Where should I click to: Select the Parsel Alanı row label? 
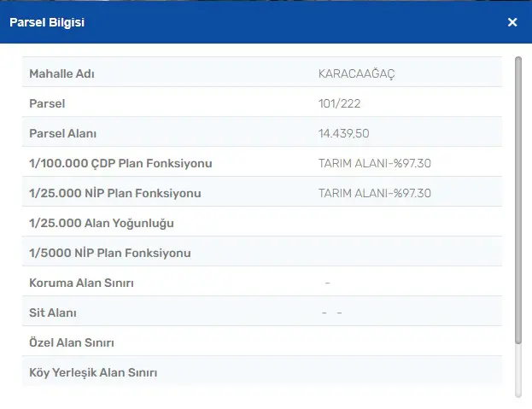pyautogui.click(x=63, y=133)
